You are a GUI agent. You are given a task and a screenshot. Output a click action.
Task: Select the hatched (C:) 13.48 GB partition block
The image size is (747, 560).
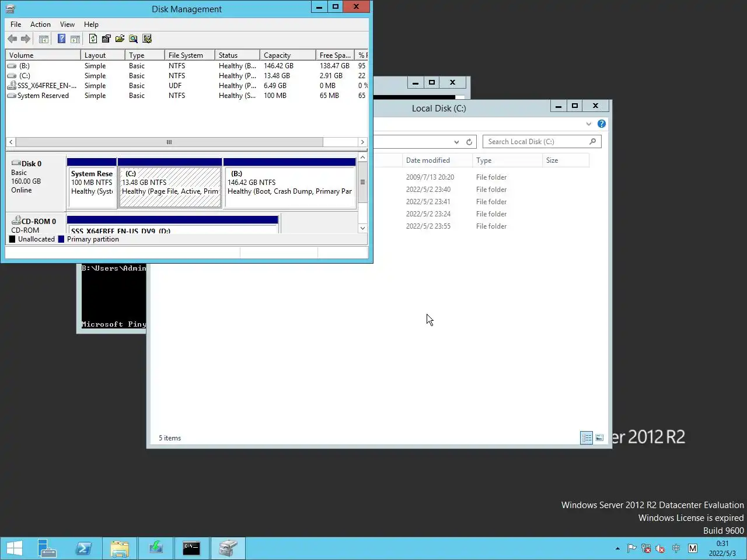(170, 186)
